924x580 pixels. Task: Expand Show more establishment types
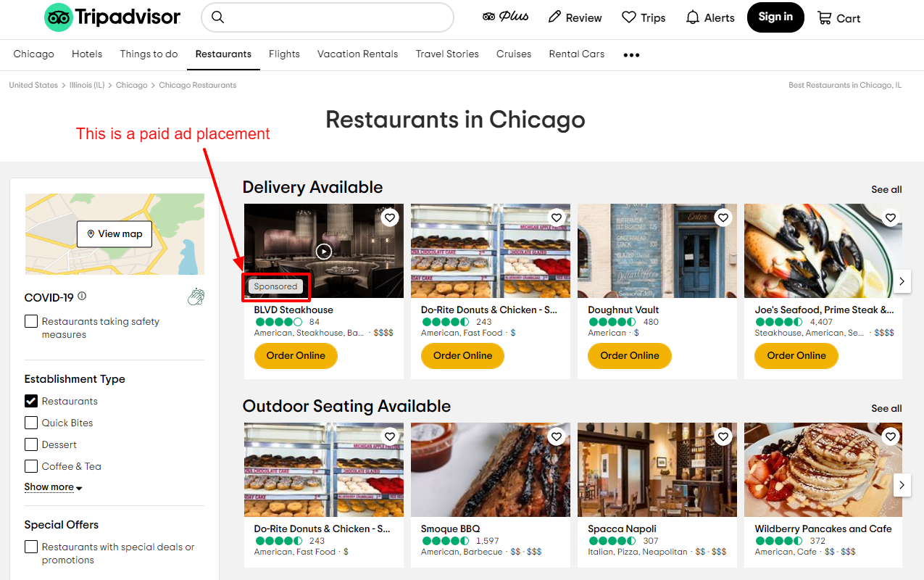53,487
